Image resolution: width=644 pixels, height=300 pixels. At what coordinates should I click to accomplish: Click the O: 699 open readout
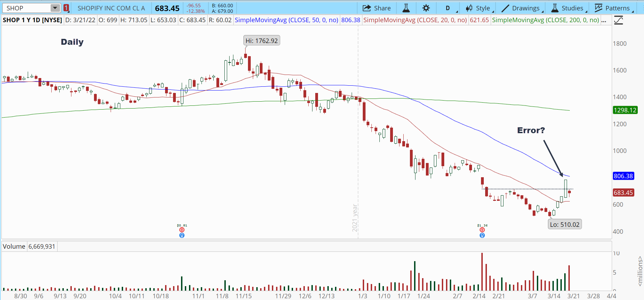[108, 20]
